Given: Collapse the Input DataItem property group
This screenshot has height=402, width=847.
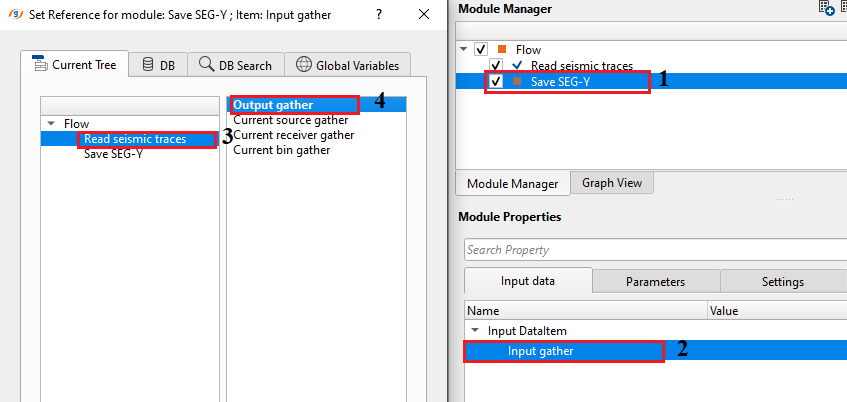Looking at the screenshot, I should (474, 331).
